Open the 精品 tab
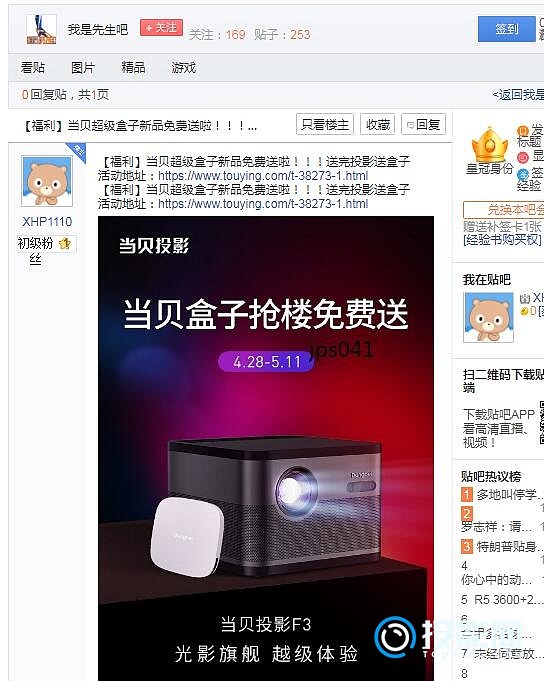Image resolution: width=544 pixels, height=681 pixels. (133, 68)
